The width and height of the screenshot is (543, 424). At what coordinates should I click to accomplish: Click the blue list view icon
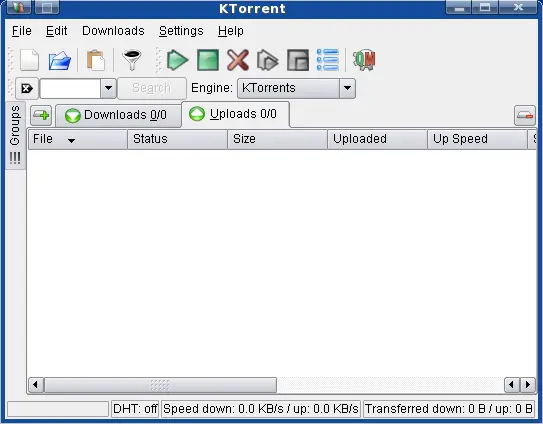pos(328,60)
